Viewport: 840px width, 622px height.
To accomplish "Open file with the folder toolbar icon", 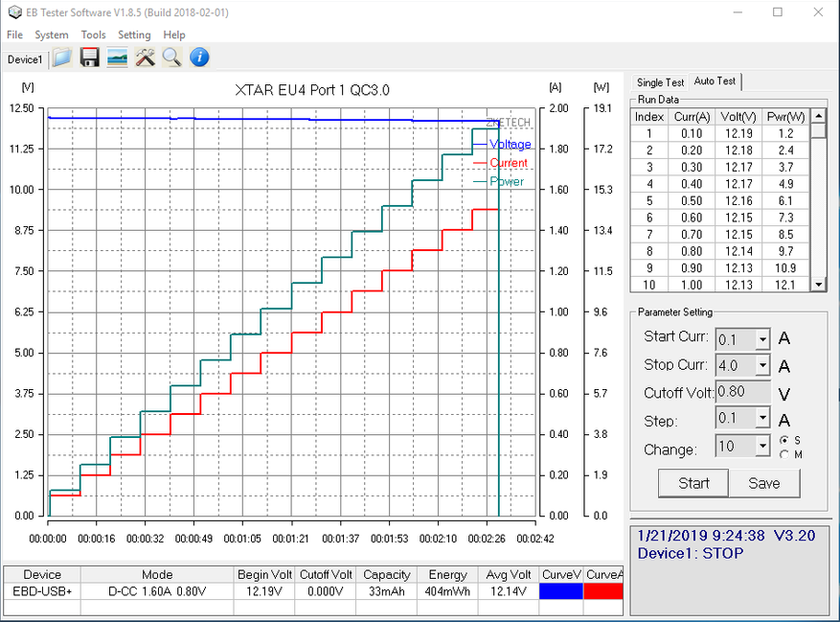I will (62, 58).
